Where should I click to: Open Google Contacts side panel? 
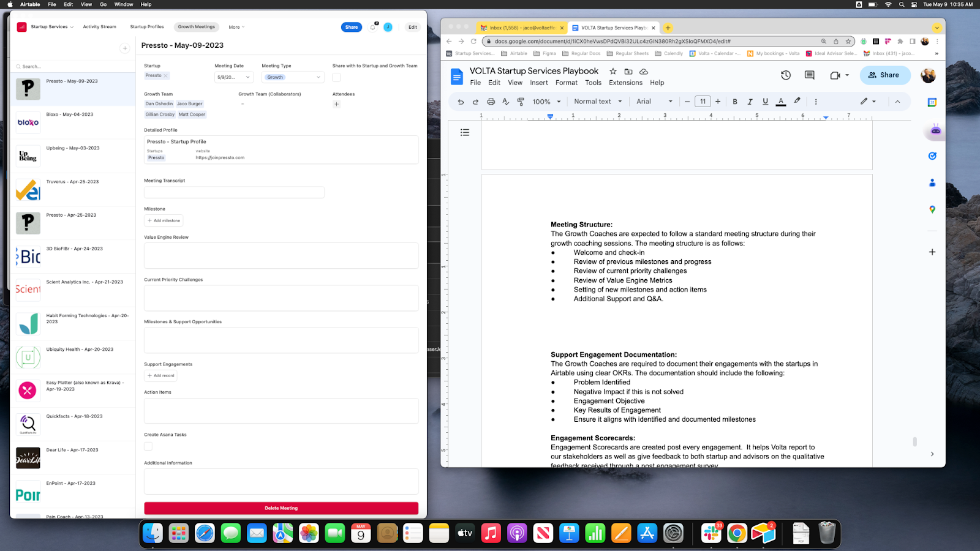[x=932, y=182]
